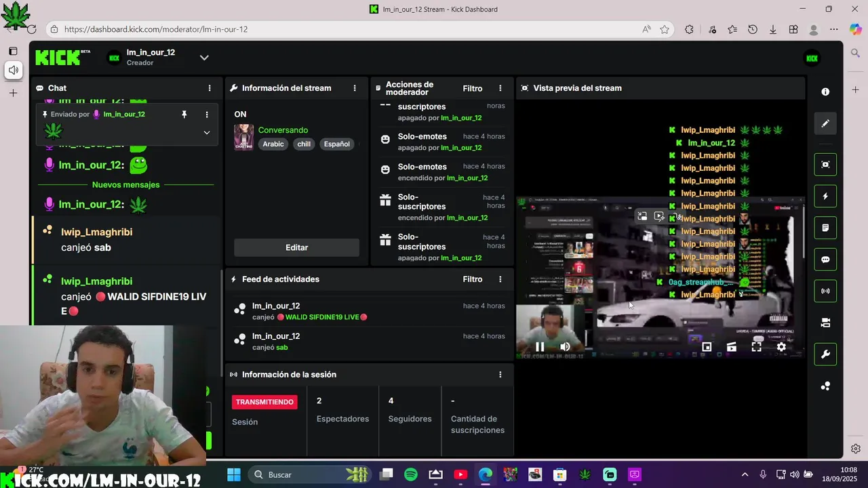The height and width of the screenshot is (488, 868).
Task: Toggle session info broadcast icon in sidebar
Action: coord(825,291)
